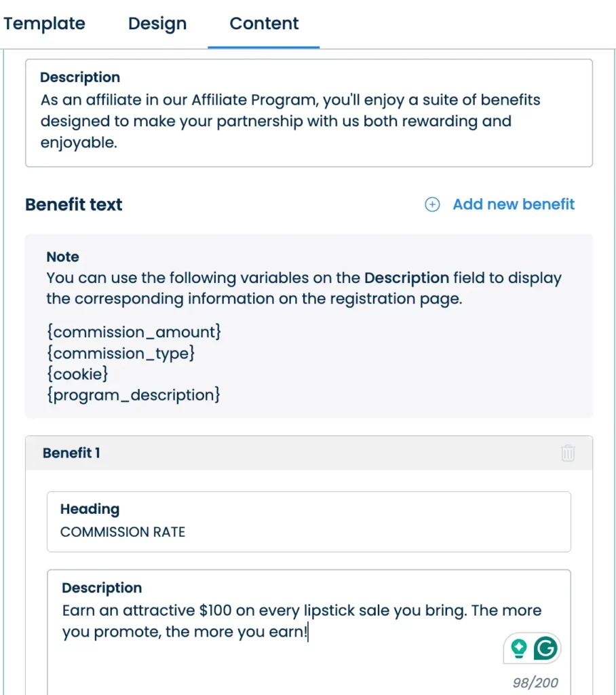Click the 98/200 character counter
Screen dimensions: 616x695
tap(536, 682)
